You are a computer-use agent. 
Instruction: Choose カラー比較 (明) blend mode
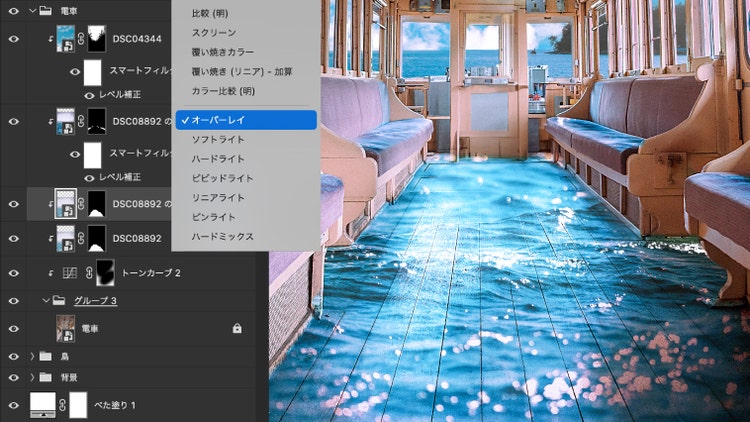pyautogui.click(x=223, y=91)
